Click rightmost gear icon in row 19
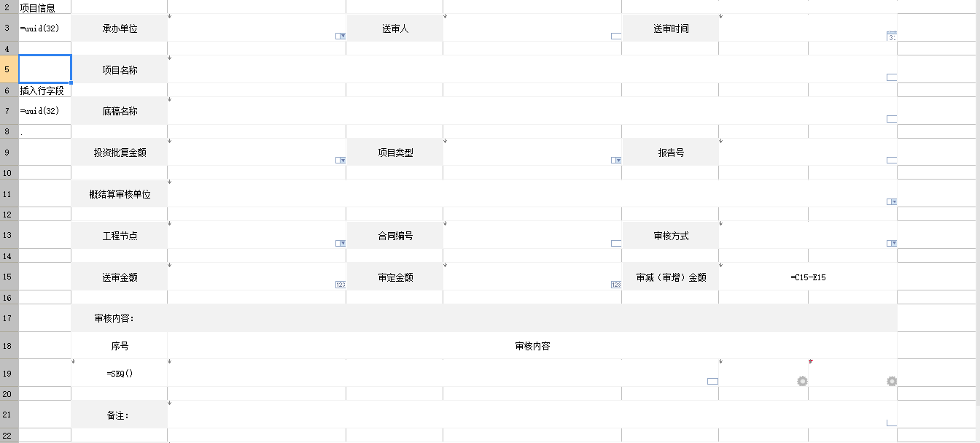This screenshot has height=443, width=980. [x=891, y=381]
